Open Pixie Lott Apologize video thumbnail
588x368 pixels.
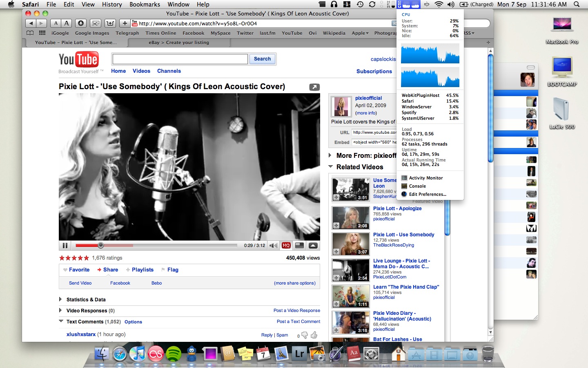[351, 218]
